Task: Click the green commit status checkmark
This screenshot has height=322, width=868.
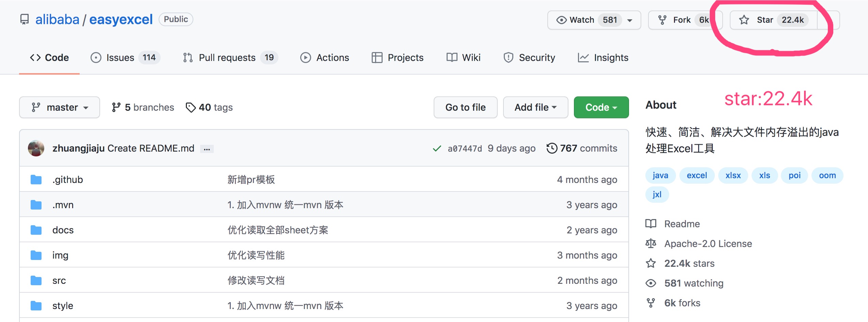Action: (437, 149)
